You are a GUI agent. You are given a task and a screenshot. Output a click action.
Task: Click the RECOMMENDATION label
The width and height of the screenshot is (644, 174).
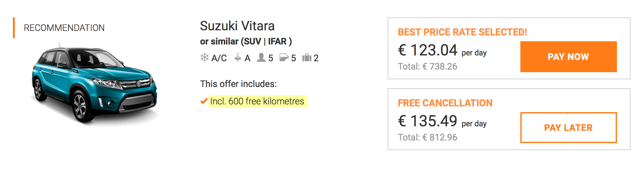[64, 28]
